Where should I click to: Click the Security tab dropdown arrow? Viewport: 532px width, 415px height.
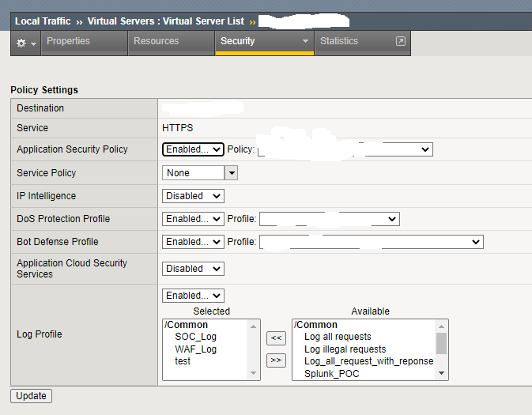tap(304, 41)
